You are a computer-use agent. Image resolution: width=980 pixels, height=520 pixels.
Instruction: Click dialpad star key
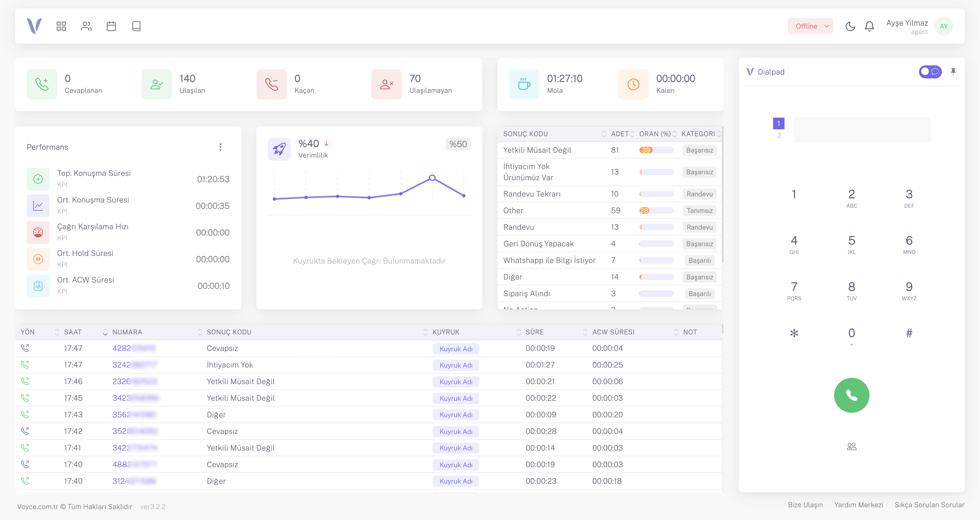point(794,333)
